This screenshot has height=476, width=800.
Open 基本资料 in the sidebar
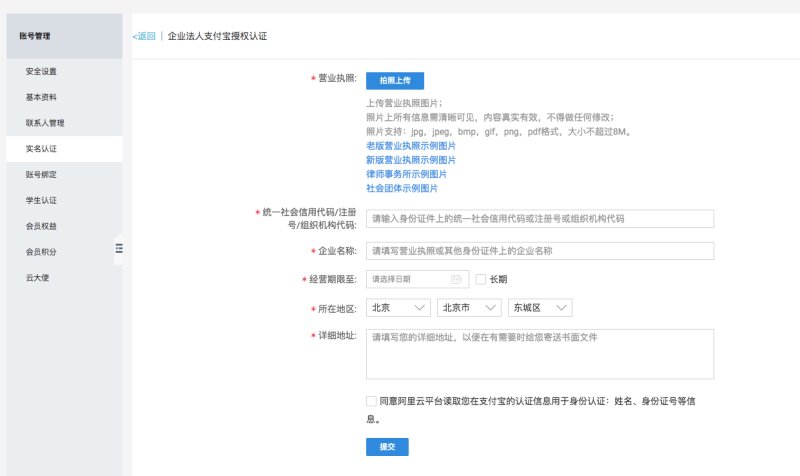point(64,97)
